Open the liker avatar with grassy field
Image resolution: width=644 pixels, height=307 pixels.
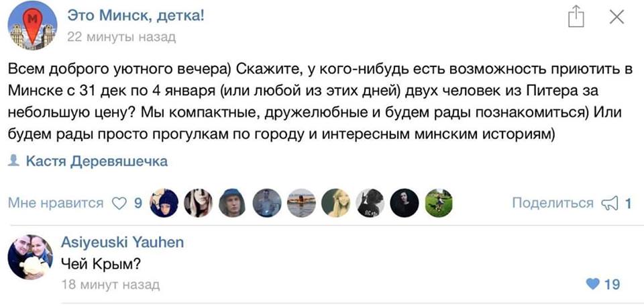tap(439, 203)
